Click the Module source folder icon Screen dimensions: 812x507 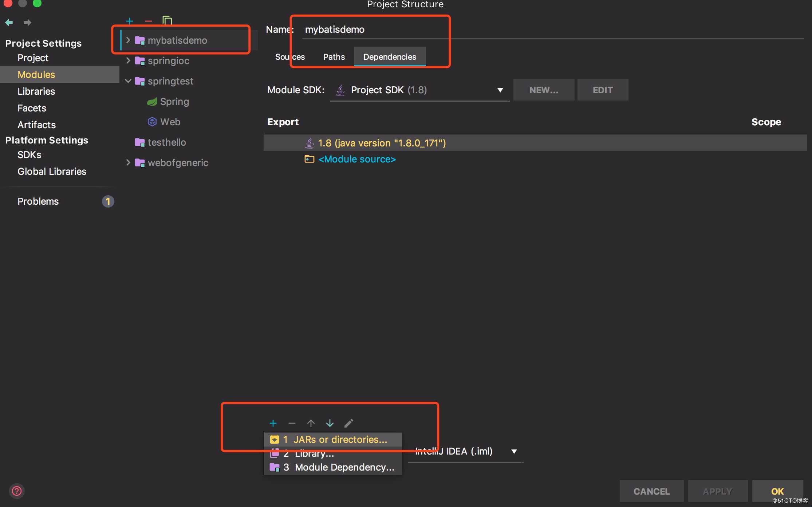click(x=310, y=159)
